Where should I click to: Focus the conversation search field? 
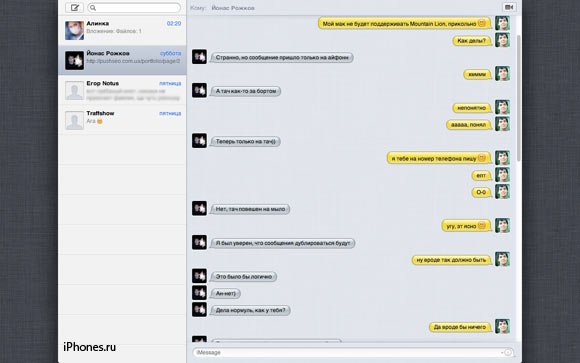pos(134,7)
